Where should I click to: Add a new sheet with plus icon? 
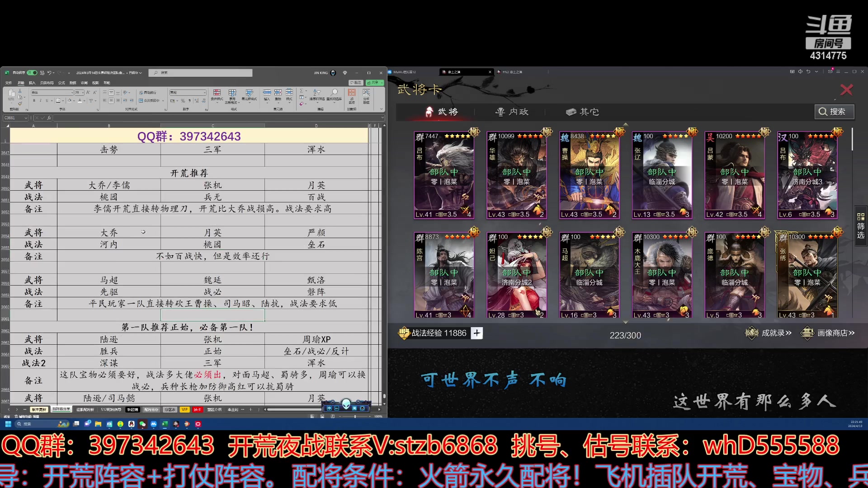click(x=251, y=409)
